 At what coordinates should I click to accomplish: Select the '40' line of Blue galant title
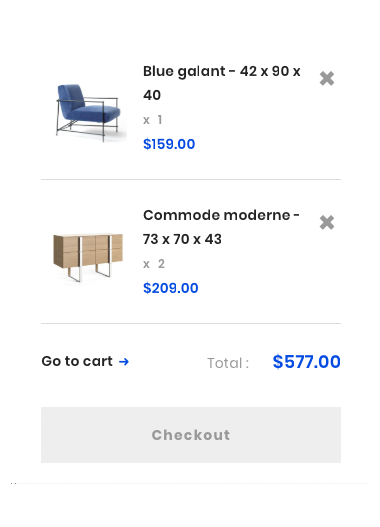click(152, 95)
